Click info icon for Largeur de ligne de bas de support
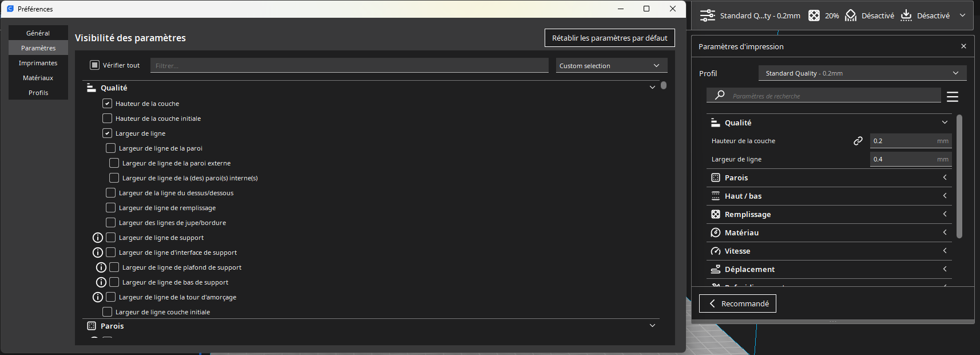980x355 pixels. point(101,282)
